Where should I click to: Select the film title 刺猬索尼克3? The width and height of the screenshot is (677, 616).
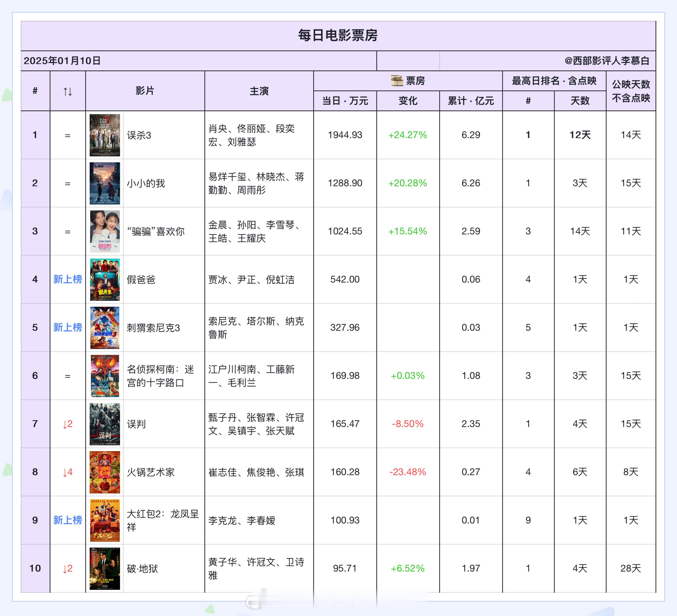(x=154, y=328)
